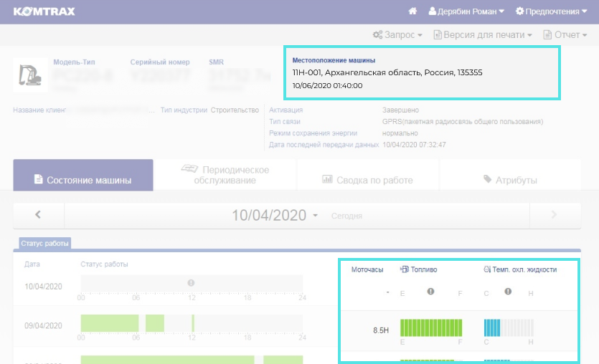Image resolution: width=599 pixels, height=364 pixels.
Task: Click the coolant warning exclamation icon
Action: pyautogui.click(x=508, y=292)
